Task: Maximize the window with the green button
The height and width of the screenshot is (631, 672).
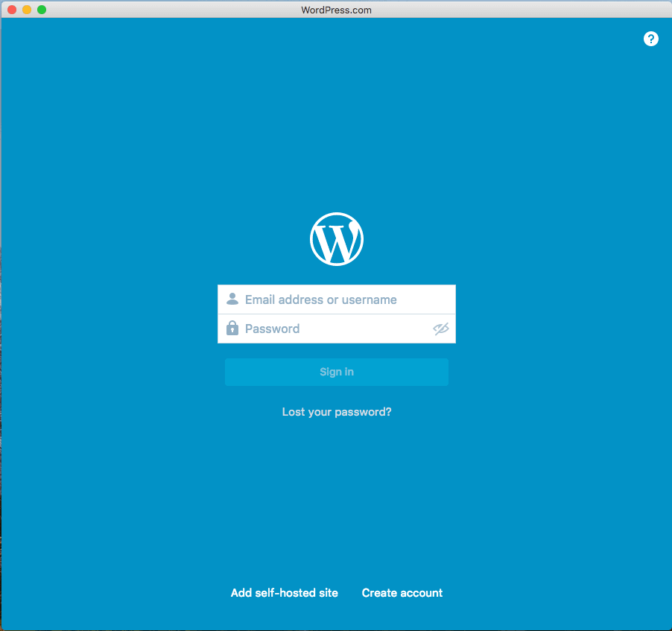Action: pos(42,10)
